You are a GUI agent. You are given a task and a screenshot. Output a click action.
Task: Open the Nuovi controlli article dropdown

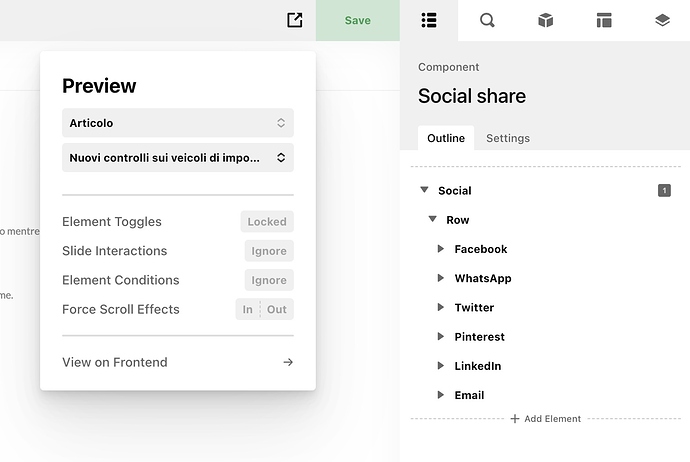tap(178, 157)
